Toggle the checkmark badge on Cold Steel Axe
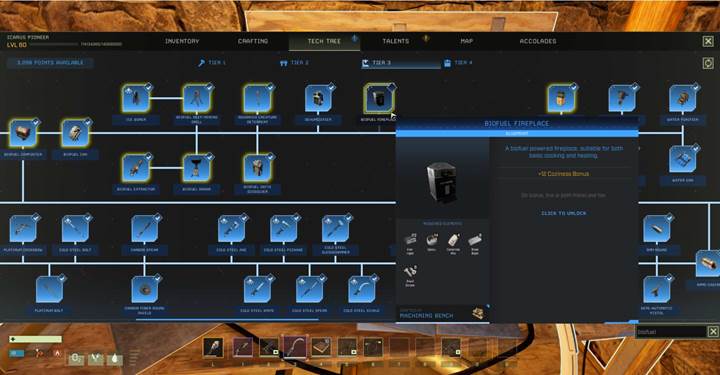Screen dimensions: 720x375 coord(244,217)
